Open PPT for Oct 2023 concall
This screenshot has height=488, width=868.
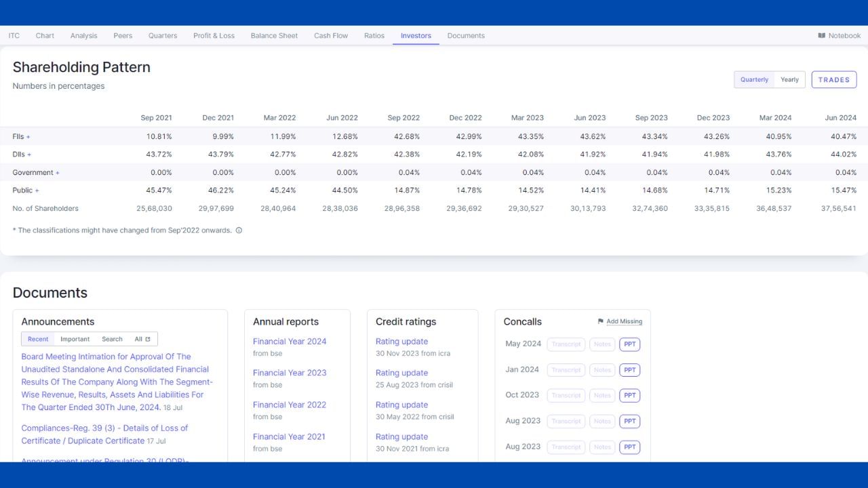[x=630, y=395]
